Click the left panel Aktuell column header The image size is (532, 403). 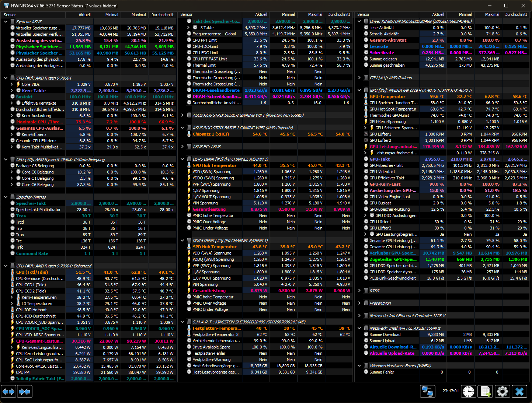[x=79, y=15]
